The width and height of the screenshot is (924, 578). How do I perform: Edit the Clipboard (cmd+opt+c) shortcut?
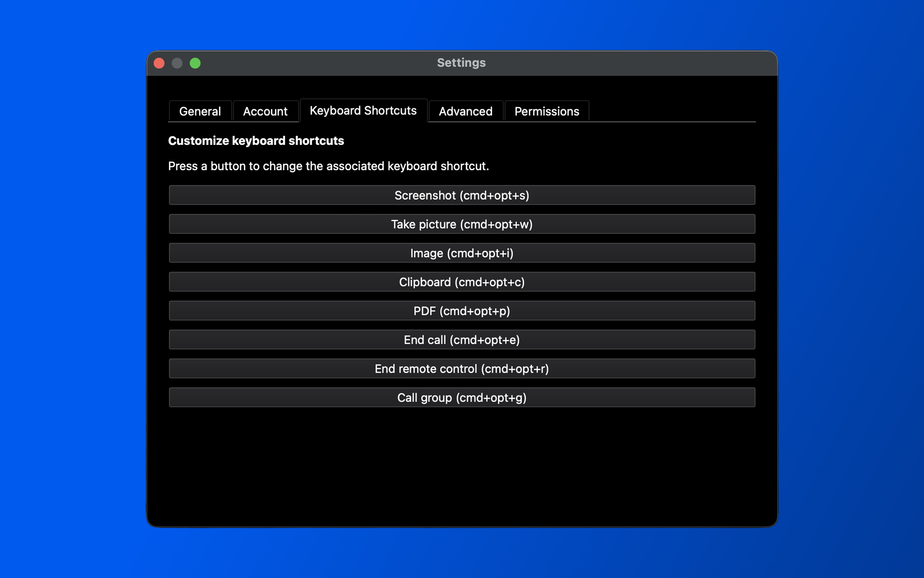click(x=462, y=282)
